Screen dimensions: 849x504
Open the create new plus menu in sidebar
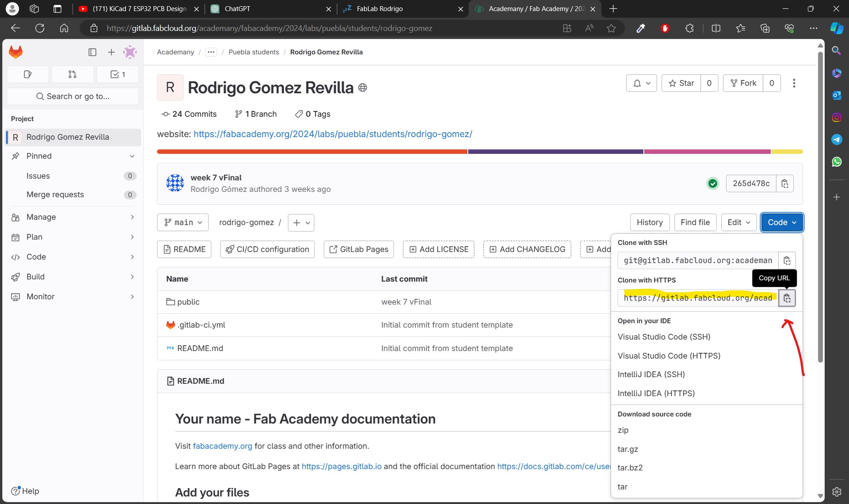click(111, 52)
